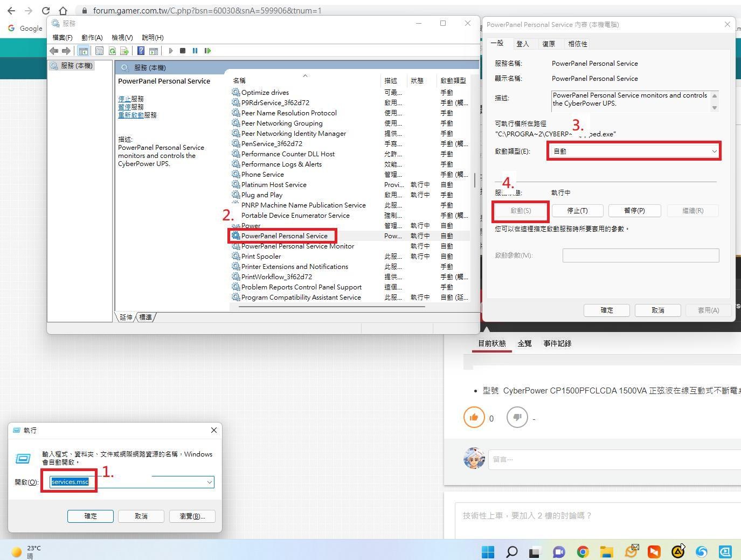Expand the 啟動類型 startup type dropdown

tap(714, 151)
